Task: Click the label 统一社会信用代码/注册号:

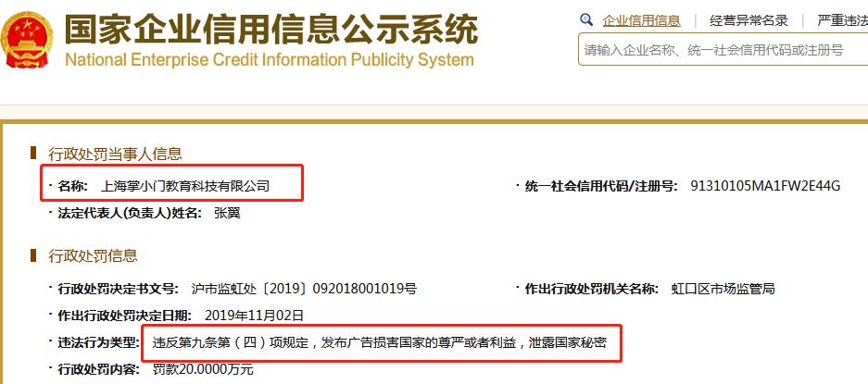Action: [x=600, y=186]
